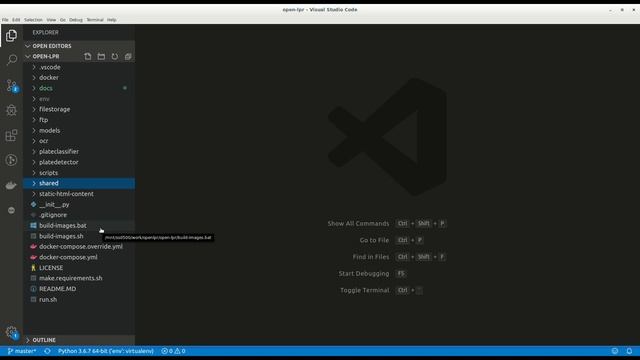Open errors and warnings count in status bar

tap(173, 351)
